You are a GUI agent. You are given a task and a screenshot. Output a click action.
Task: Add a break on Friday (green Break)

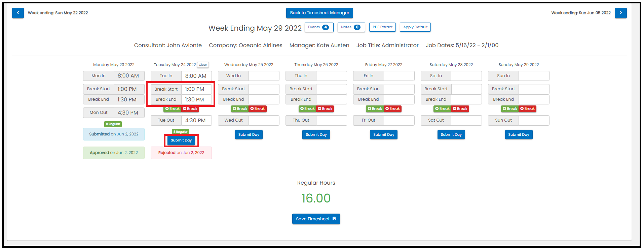coord(375,109)
